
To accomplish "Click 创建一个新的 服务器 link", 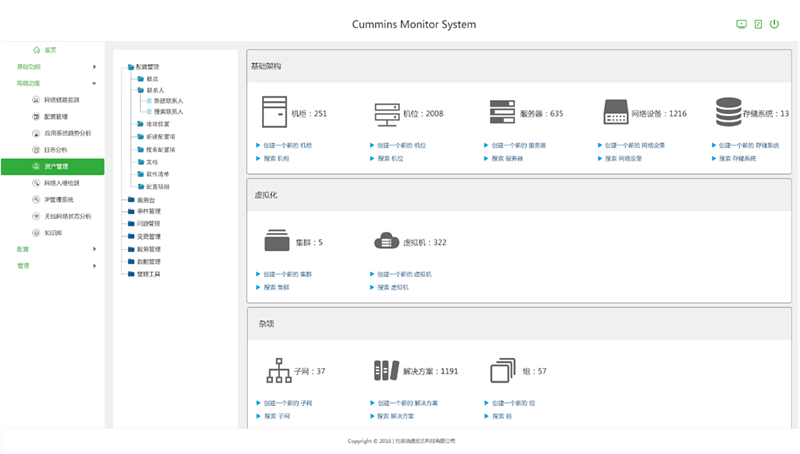I will coord(519,146).
